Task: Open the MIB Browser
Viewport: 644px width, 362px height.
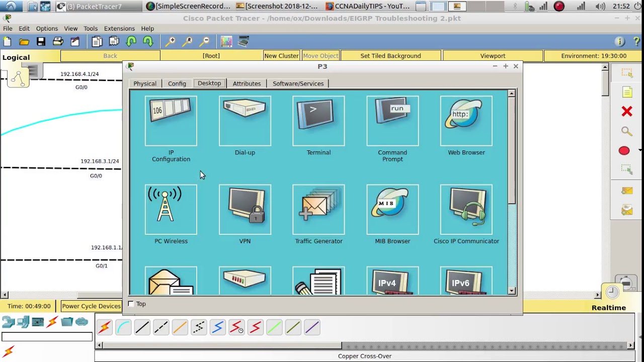Action: coord(392,209)
